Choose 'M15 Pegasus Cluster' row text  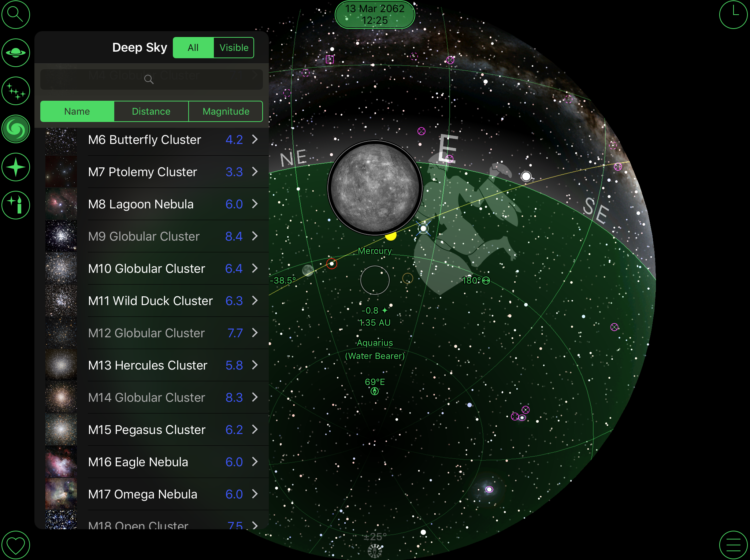(147, 430)
